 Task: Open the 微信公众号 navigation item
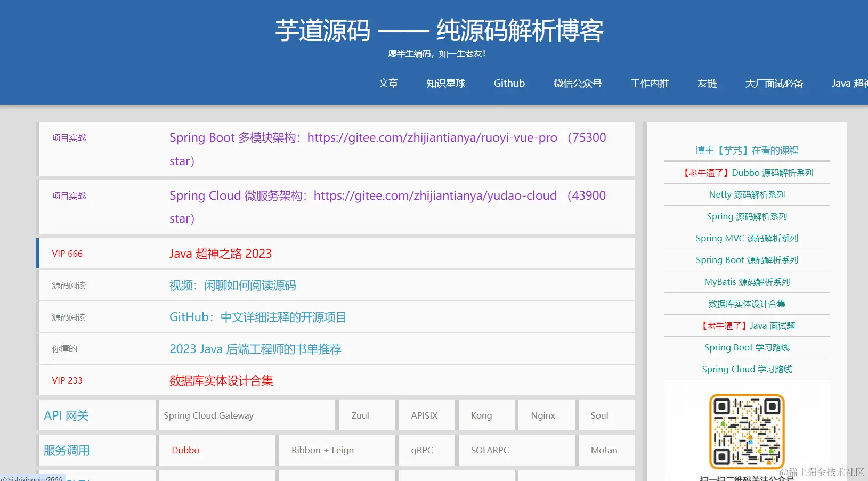577,84
